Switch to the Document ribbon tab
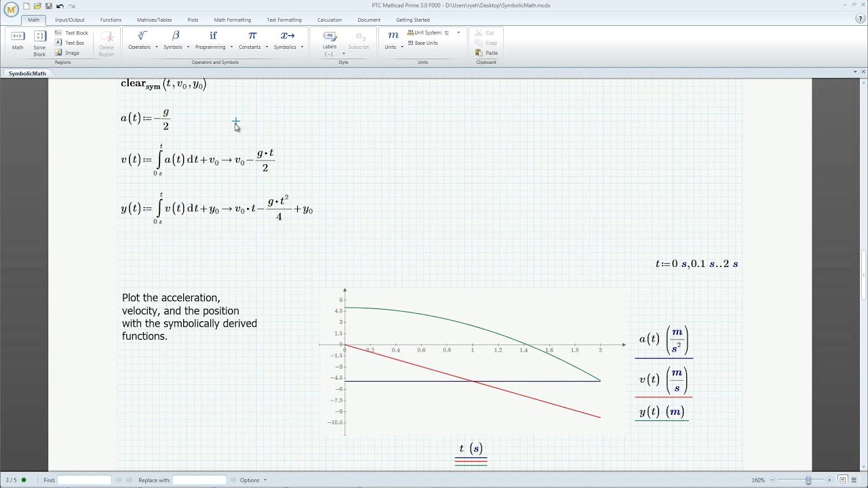Image resolution: width=868 pixels, height=488 pixels. coord(369,20)
